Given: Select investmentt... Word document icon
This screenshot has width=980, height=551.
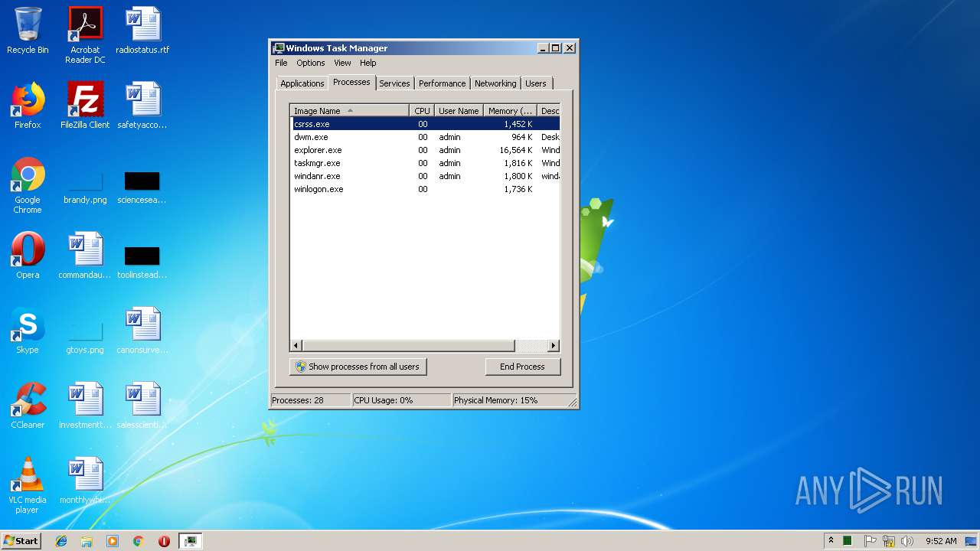Looking at the screenshot, I should 85,406.
